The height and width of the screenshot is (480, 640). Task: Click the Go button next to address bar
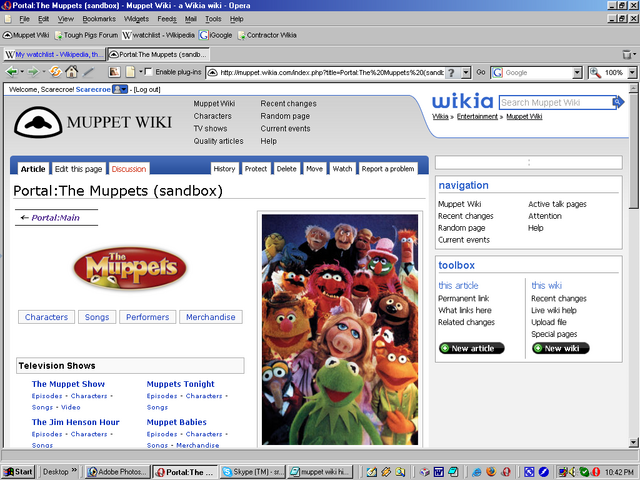481,72
